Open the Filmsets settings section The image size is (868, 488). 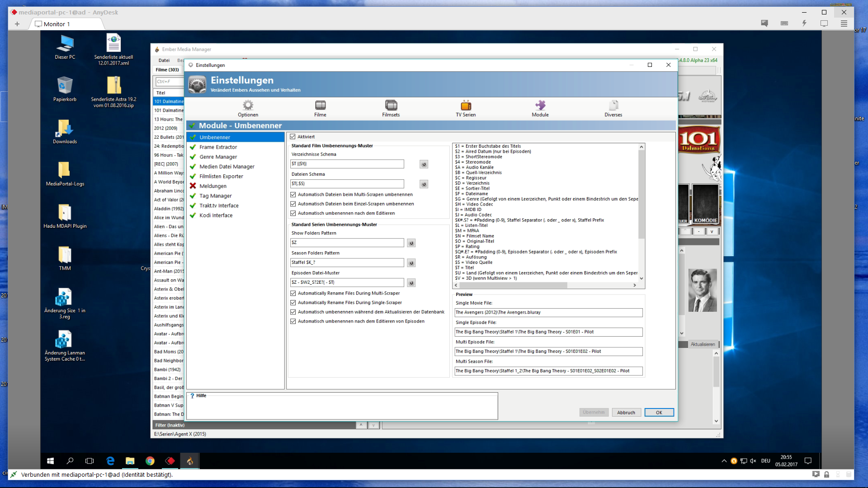click(391, 108)
